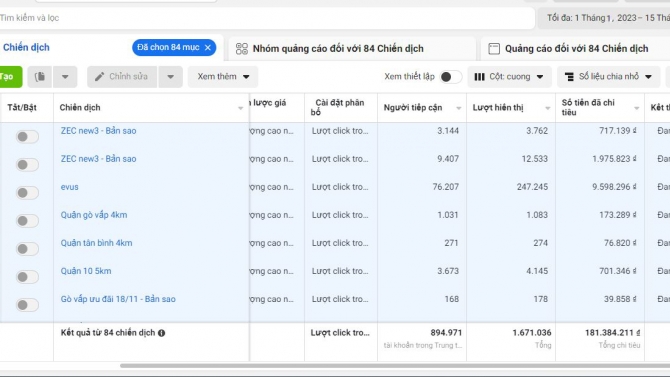The height and width of the screenshot is (377, 670).
Task: Open the Quận gò vấp 4km campaign
Action: tap(94, 215)
